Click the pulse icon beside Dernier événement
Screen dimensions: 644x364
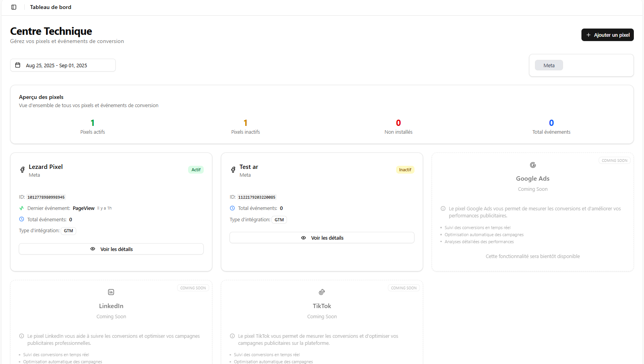tap(22, 208)
